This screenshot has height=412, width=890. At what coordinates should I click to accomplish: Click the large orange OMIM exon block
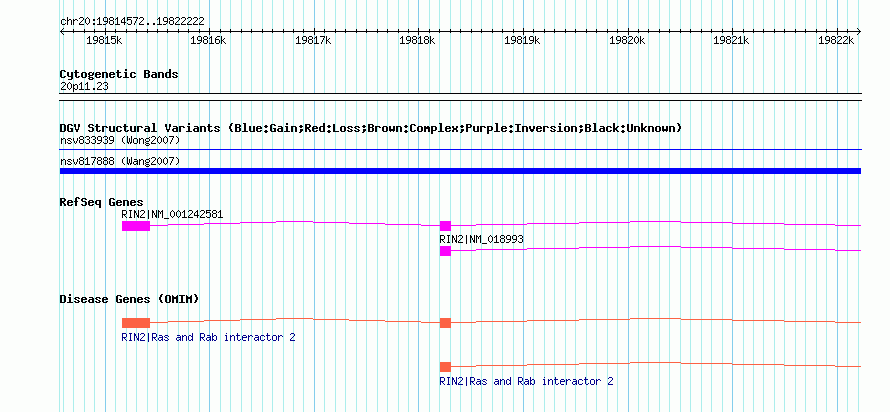click(136, 323)
